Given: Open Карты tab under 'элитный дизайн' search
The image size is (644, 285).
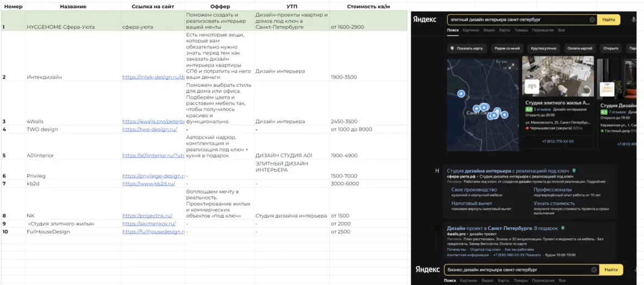Looking at the screenshot, I should coord(505,30).
